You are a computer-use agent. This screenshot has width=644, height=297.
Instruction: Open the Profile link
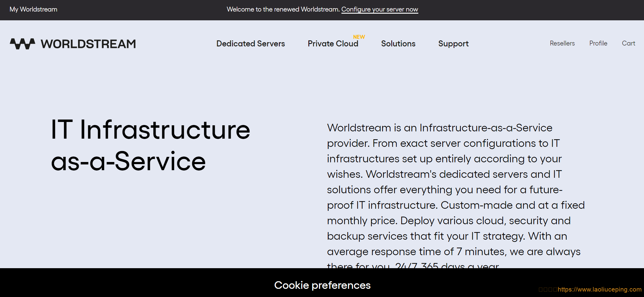pos(598,43)
